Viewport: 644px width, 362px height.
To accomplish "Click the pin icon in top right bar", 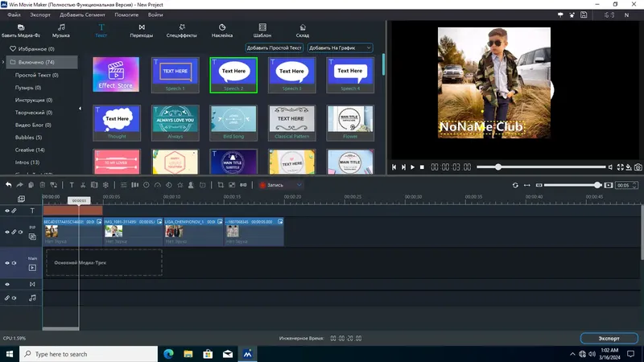I will coord(560,14).
